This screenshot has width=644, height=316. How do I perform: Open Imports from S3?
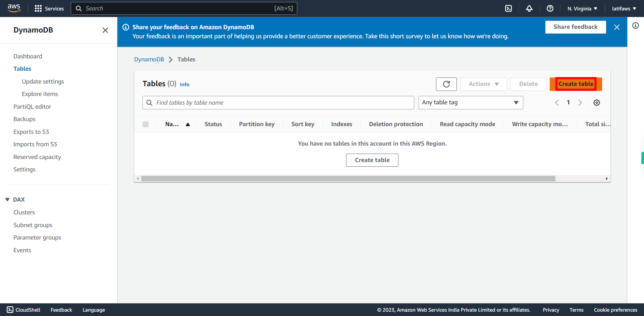tap(35, 144)
